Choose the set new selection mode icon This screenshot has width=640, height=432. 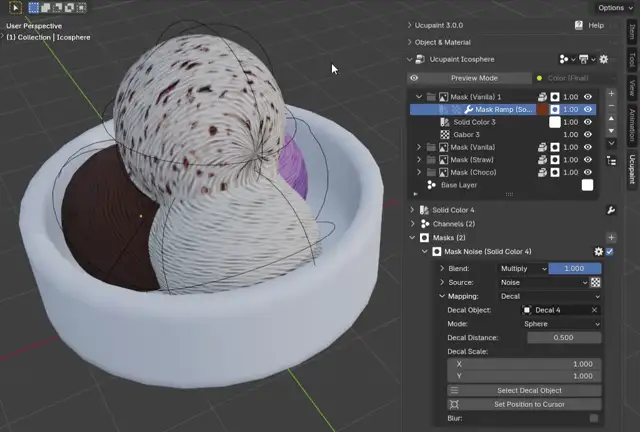click(x=34, y=7)
